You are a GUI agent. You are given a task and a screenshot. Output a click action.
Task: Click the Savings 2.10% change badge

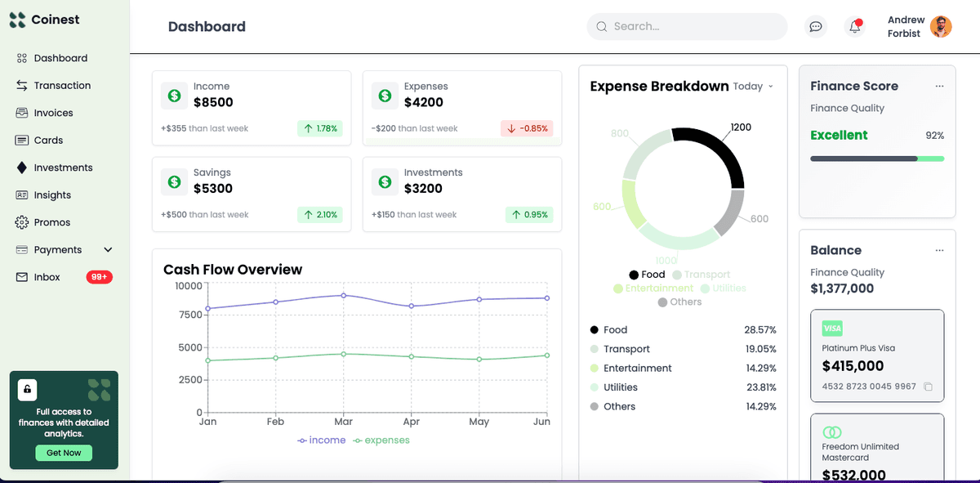pos(319,215)
